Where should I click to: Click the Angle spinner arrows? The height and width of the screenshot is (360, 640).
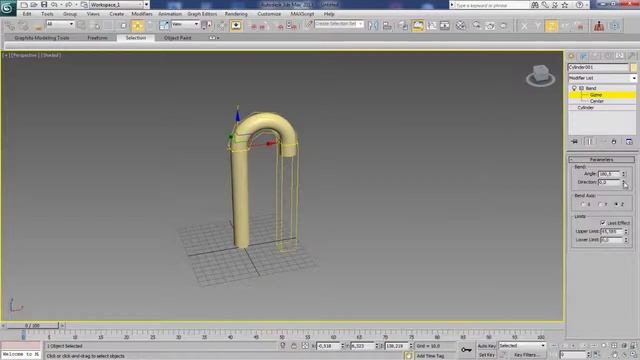point(623,174)
